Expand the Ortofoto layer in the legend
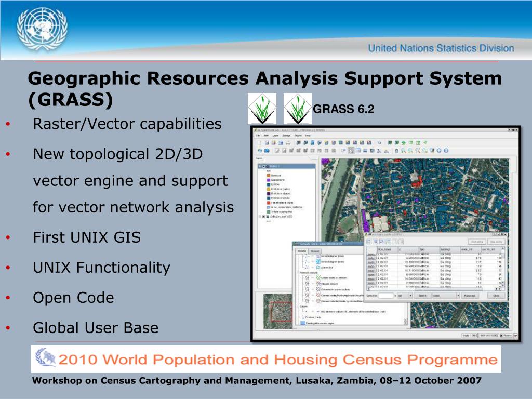Screen dimensions: 532x399 point(260,217)
